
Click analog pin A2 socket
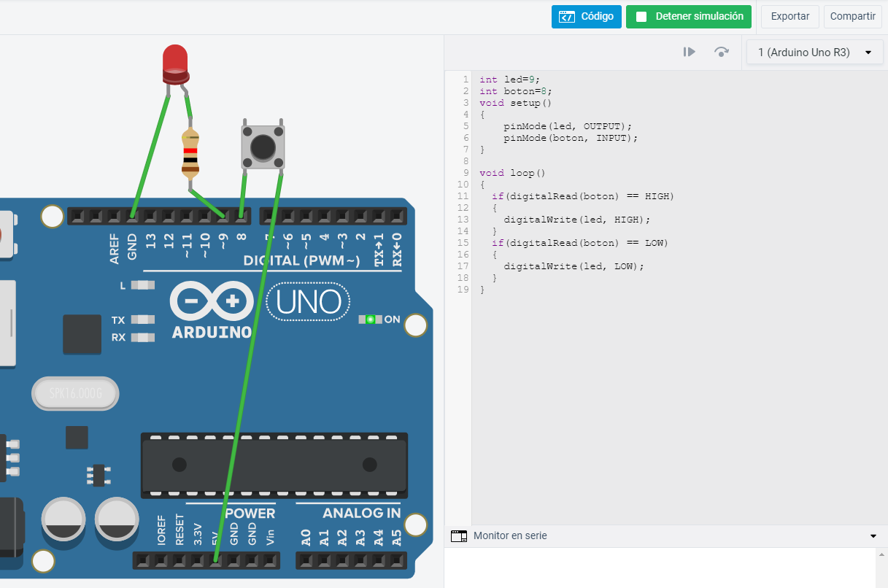coord(343,560)
